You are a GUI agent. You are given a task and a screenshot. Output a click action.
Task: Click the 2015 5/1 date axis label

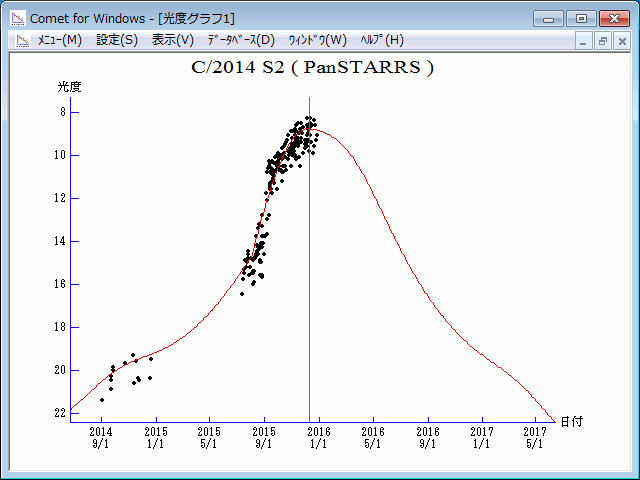tap(209, 438)
